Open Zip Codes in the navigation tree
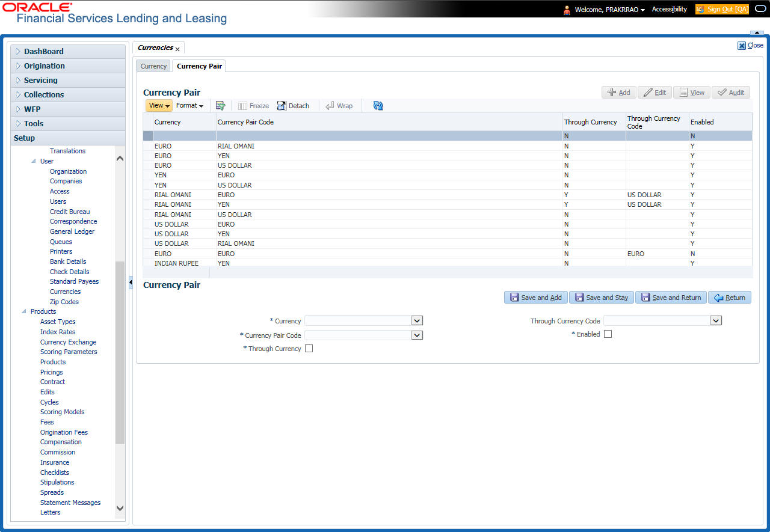The height and width of the screenshot is (532, 770). point(64,302)
